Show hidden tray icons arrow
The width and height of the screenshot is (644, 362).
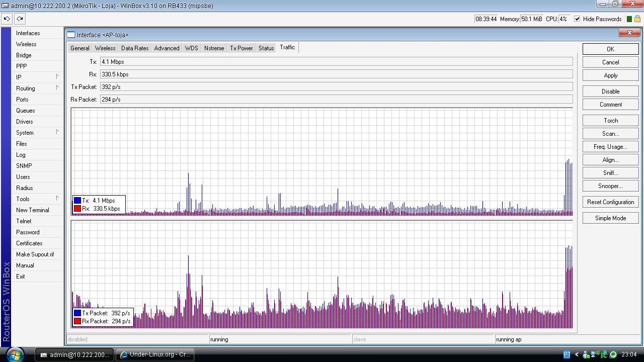coord(577,354)
